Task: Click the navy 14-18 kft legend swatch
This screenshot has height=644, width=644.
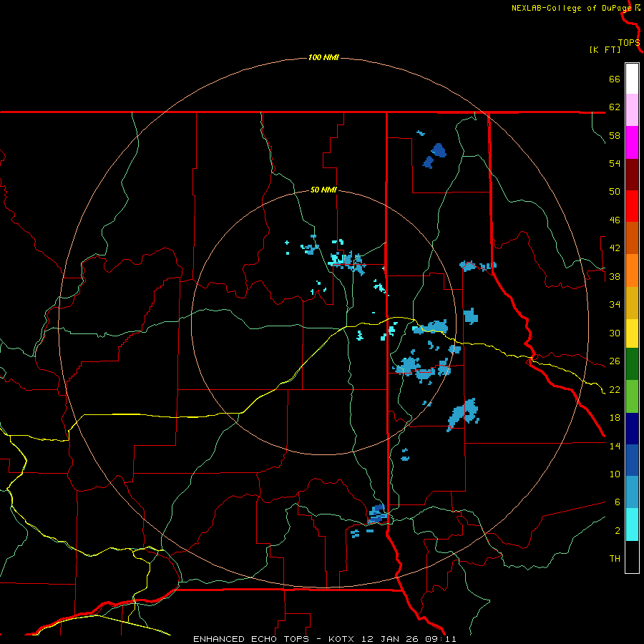Action: pyautogui.click(x=632, y=429)
